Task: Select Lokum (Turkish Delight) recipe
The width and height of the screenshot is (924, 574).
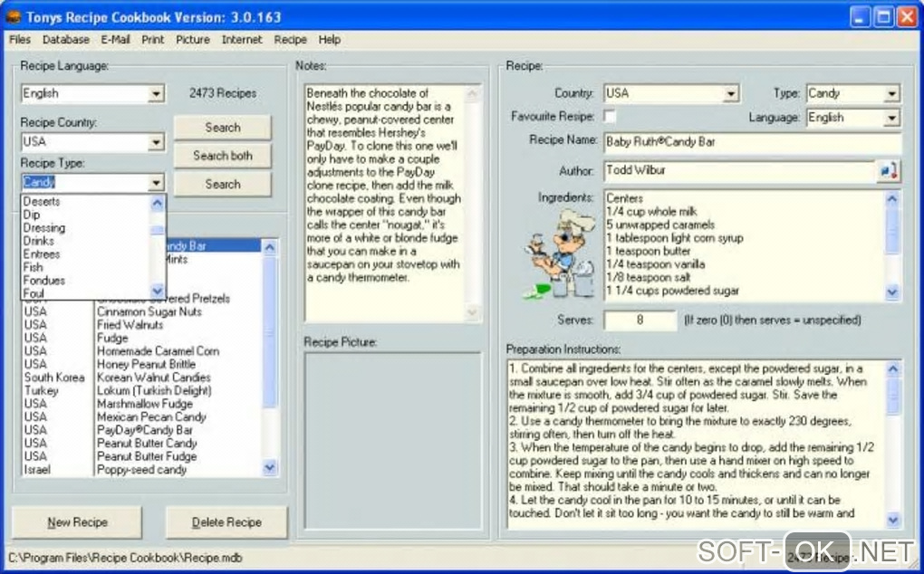Action: (153, 390)
